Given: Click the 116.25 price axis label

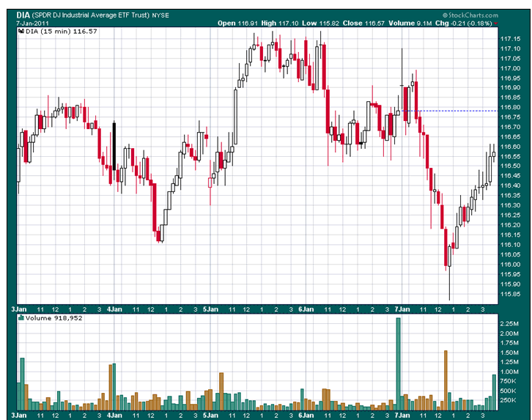Looking at the screenshot, I should [x=510, y=215].
